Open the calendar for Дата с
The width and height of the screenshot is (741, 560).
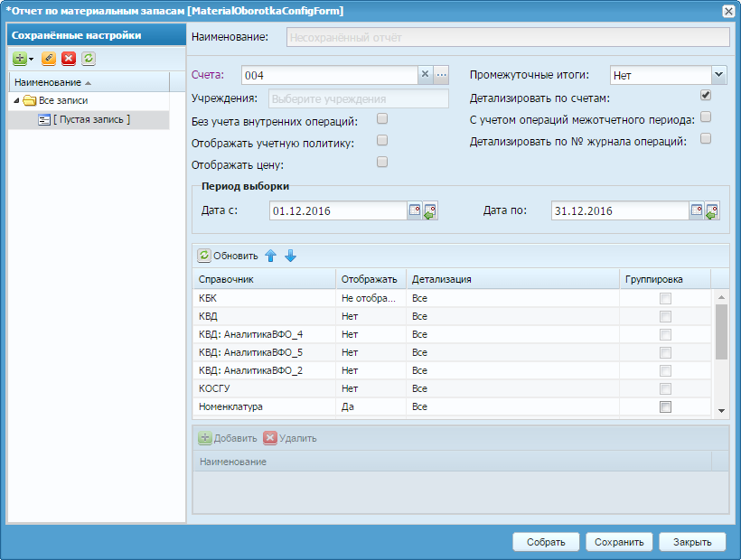(x=415, y=210)
